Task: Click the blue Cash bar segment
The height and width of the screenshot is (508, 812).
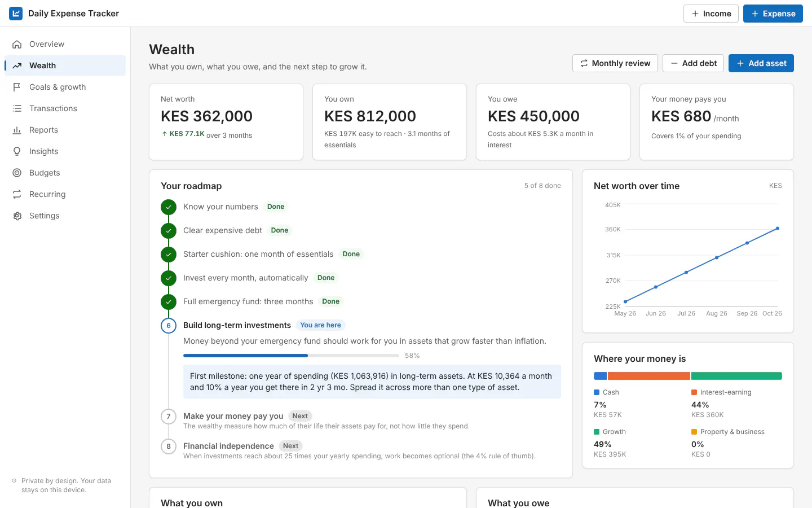Action: [600, 376]
